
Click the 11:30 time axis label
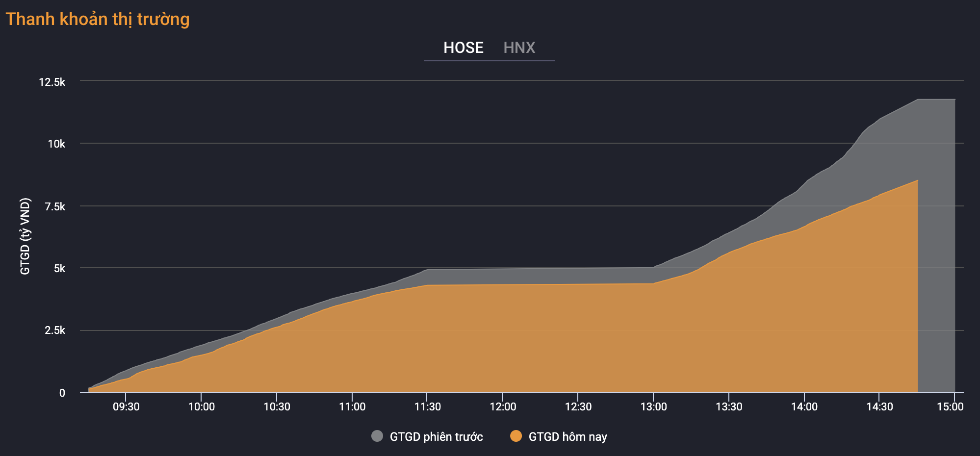(428, 406)
